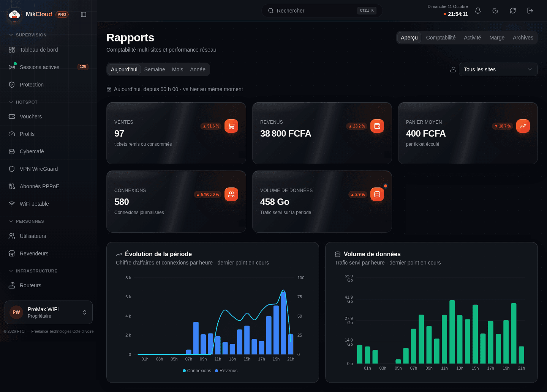Click the Rechercher search field
Screen dimensions: 547x392
[322, 11]
